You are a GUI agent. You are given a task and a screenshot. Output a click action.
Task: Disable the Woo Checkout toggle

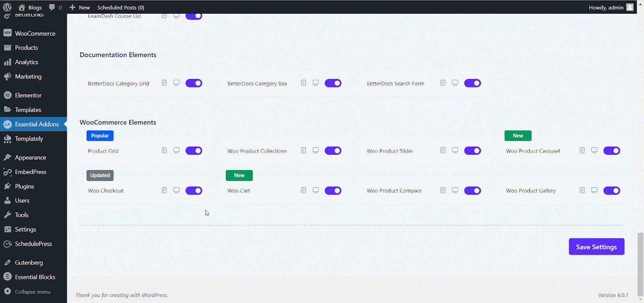[x=194, y=191]
